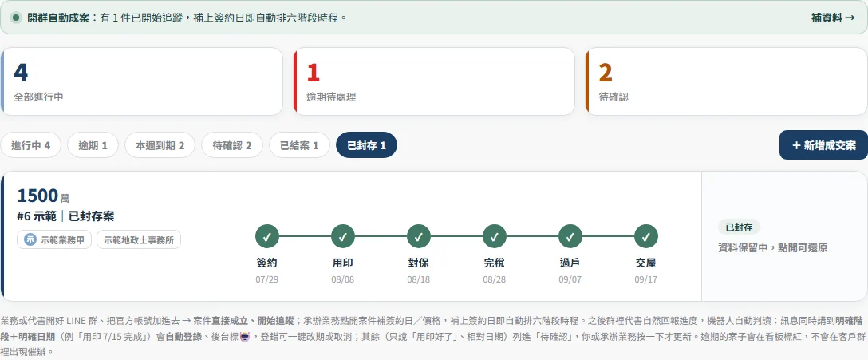Viewport: 868px width, 360px height.
Task: Switch to the 進行中 4 filter tab
Action: (31, 145)
